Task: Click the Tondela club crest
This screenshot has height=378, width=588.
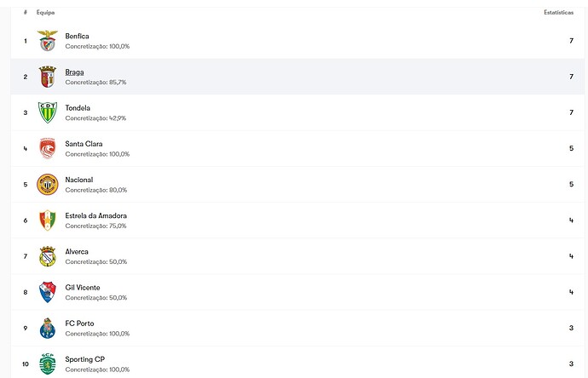Action: click(47, 112)
